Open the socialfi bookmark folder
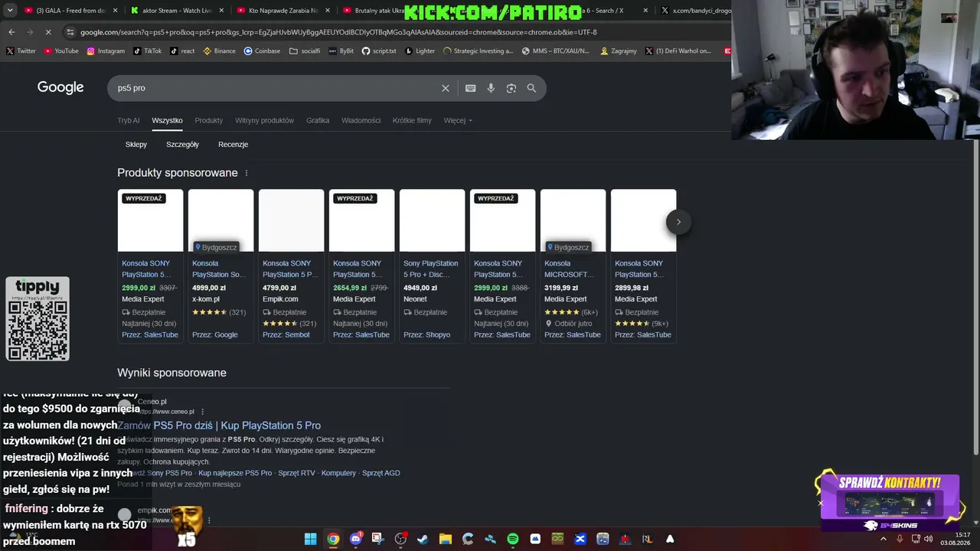Viewport: 980px width, 551px height. pyautogui.click(x=305, y=51)
